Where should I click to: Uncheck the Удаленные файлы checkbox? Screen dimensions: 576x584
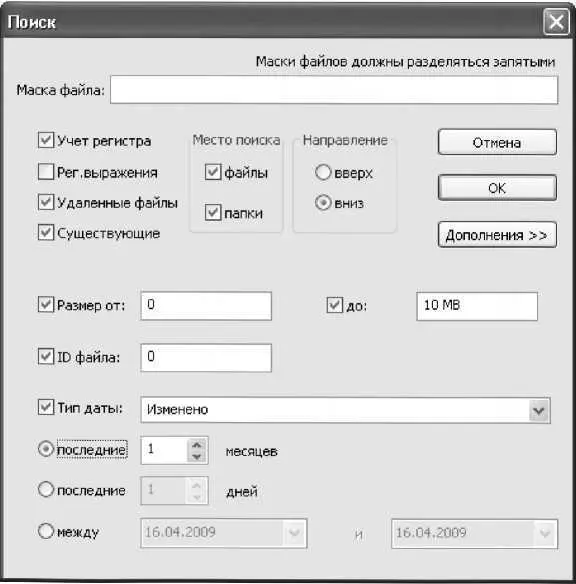46,202
